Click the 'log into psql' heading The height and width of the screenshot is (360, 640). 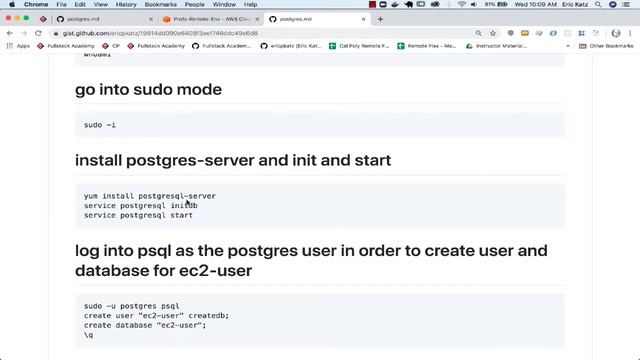click(311, 260)
